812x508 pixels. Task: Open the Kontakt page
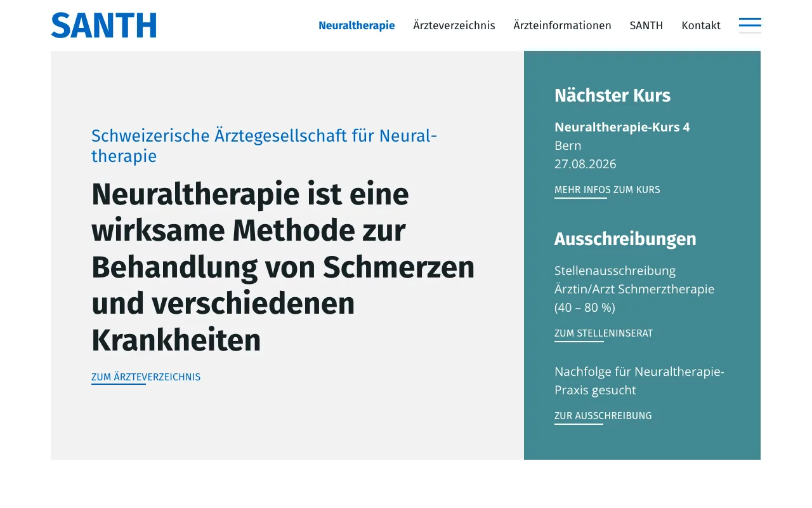701,25
